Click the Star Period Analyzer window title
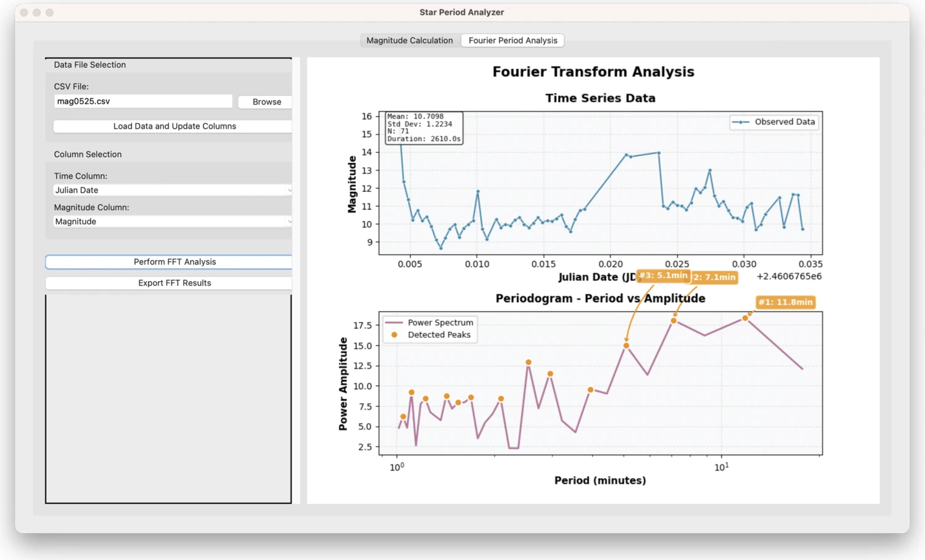The height and width of the screenshot is (560, 925). point(462,12)
